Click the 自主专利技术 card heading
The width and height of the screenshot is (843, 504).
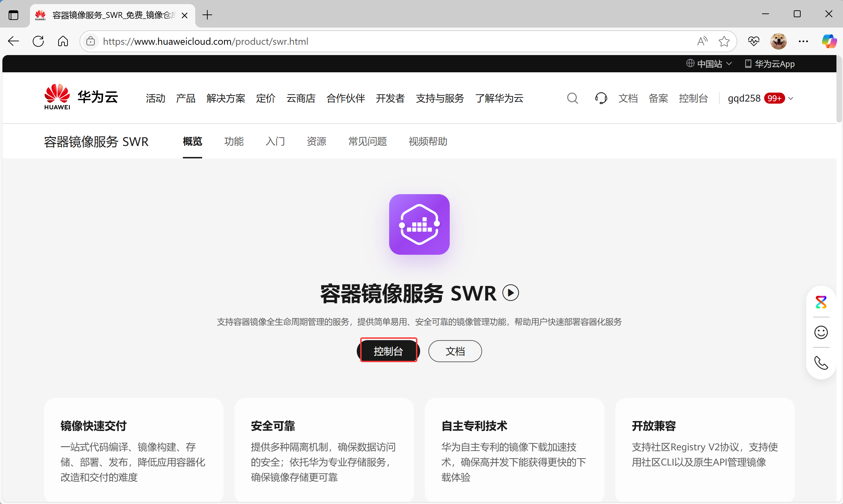(475, 426)
